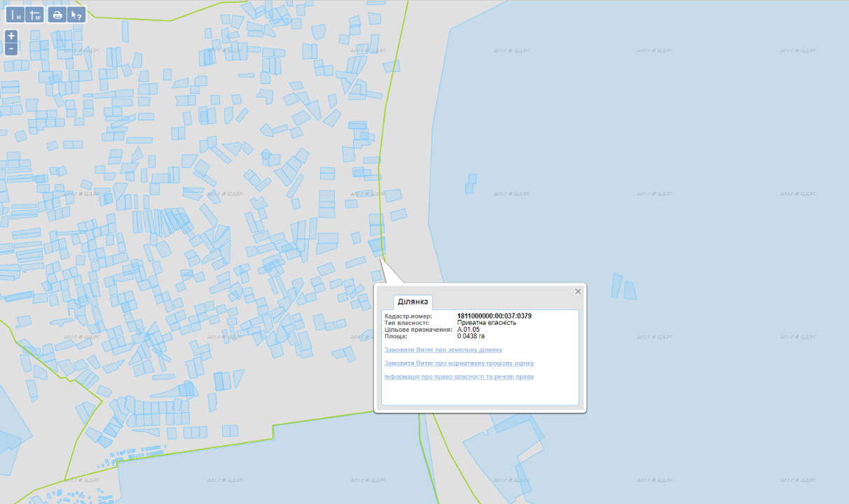Click the purpose code A.01.05
This screenshot has width=849, height=504.
click(x=469, y=330)
